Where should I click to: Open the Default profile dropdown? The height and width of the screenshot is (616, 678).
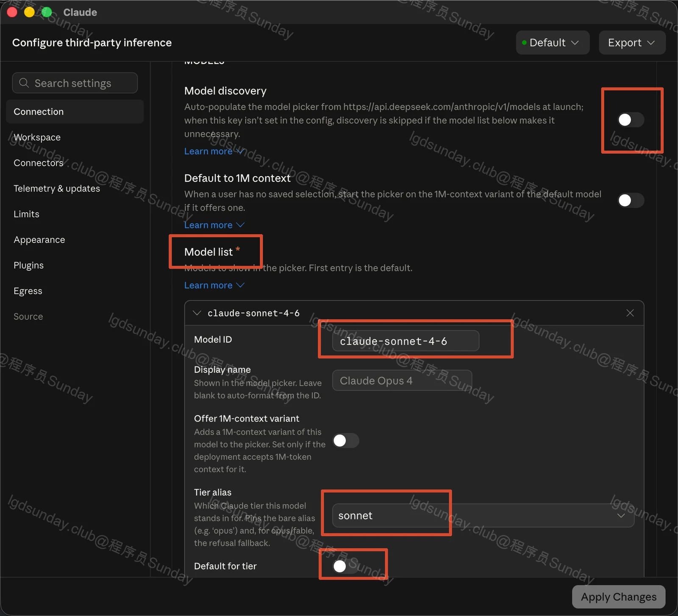[553, 42]
